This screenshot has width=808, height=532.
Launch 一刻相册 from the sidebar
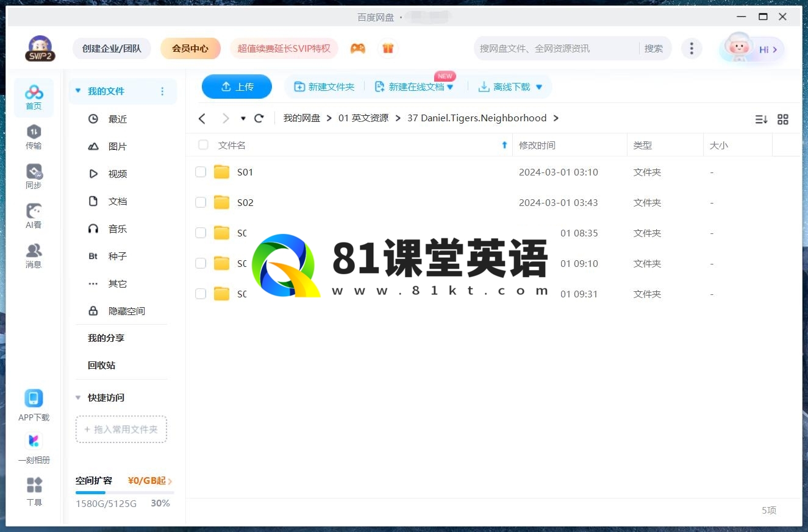(x=34, y=449)
